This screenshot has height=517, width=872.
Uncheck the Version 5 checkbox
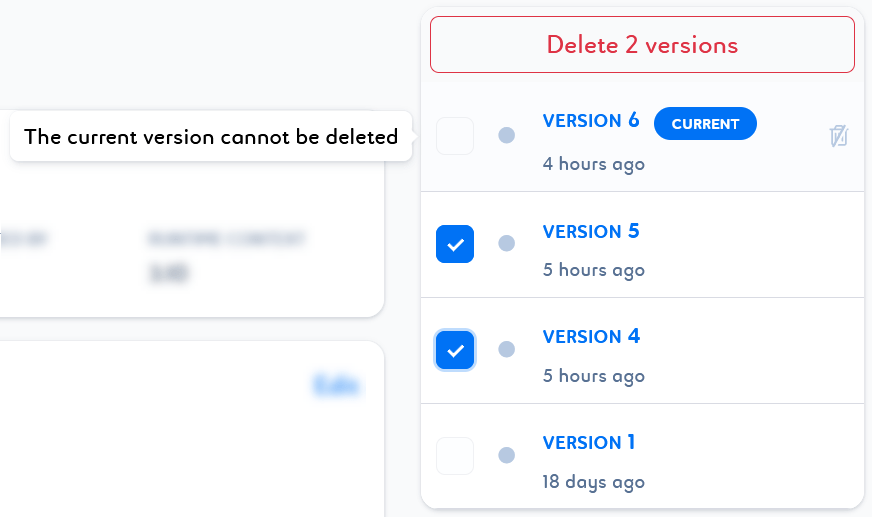click(x=455, y=244)
